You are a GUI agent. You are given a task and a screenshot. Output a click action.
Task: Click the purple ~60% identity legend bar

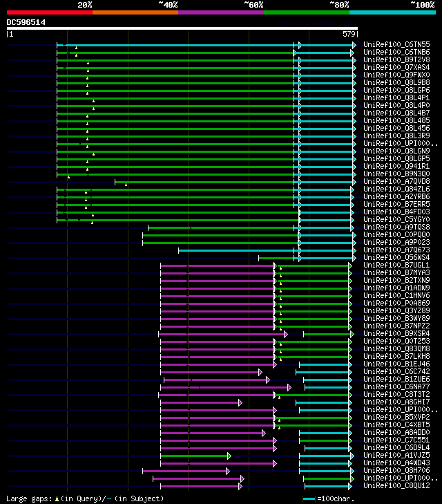(221, 12)
